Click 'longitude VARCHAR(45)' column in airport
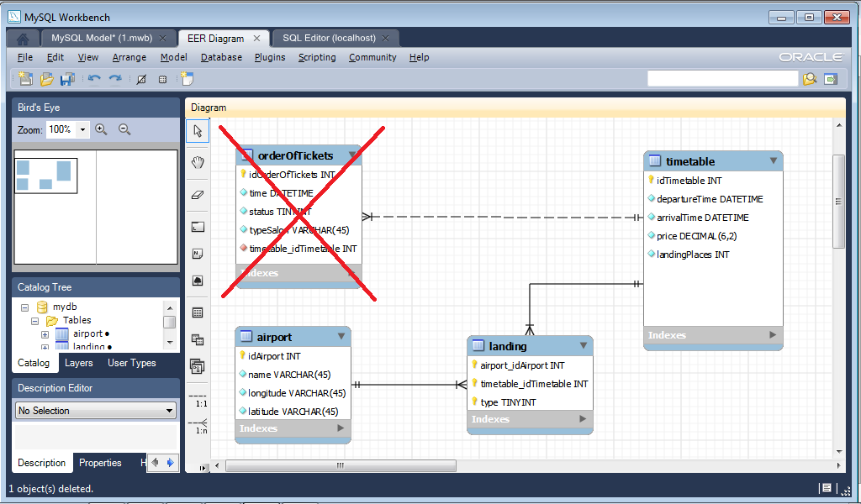861x504 pixels. point(297,392)
